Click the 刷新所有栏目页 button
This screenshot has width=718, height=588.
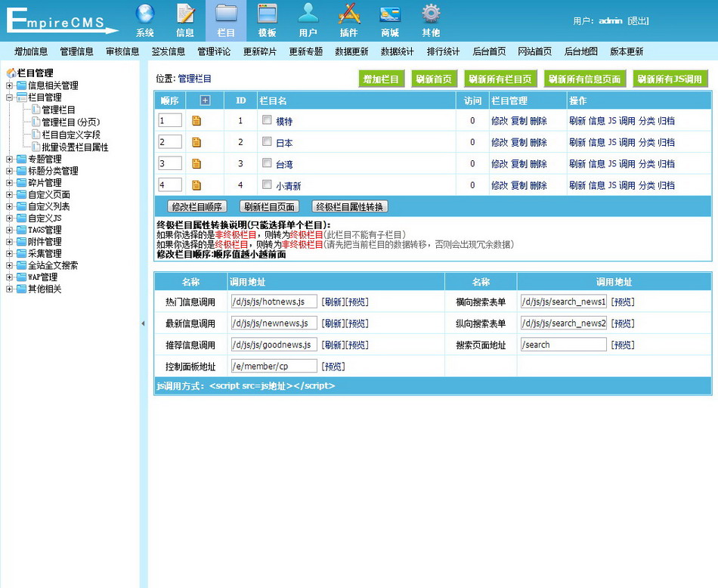tap(500, 79)
